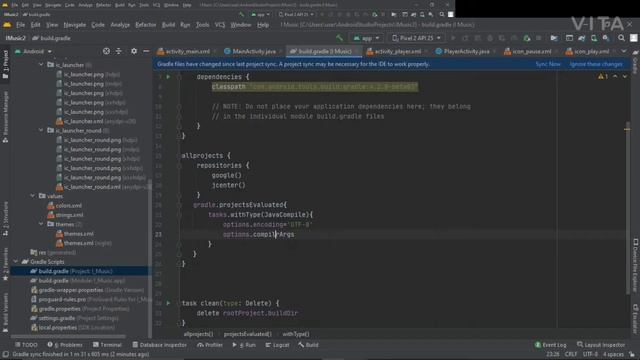Screen dimensions: 640x360
Task: Collapse the values folder
Action: [x=33, y=196]
